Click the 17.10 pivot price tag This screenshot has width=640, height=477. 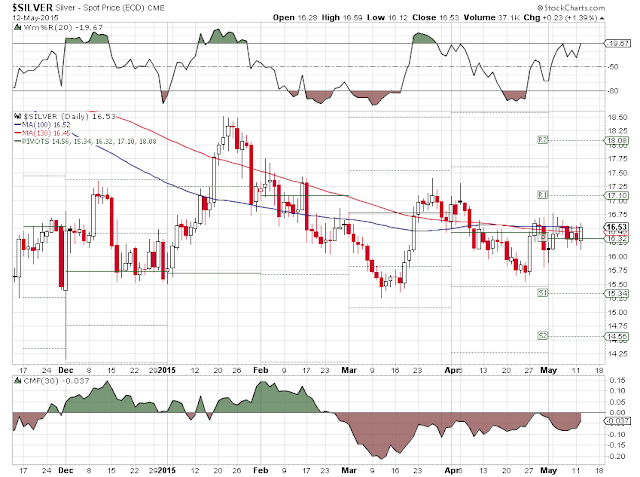[618, 195]
